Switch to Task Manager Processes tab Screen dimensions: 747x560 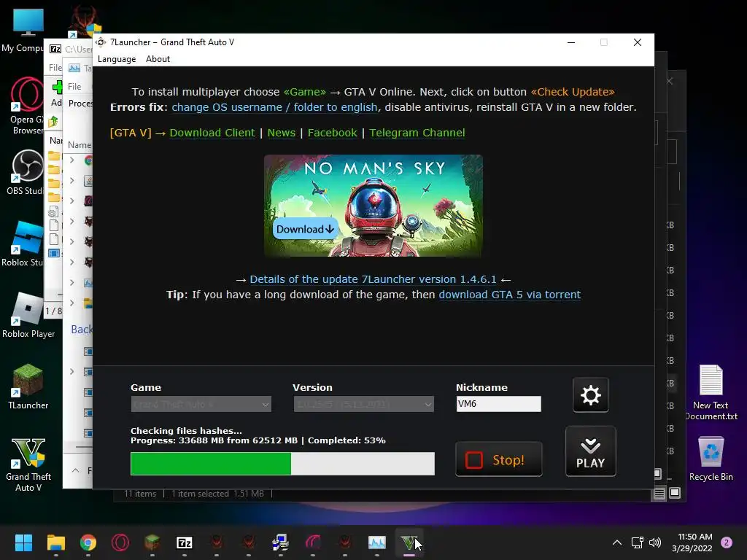pyautogui.click(x=80, y=104)
